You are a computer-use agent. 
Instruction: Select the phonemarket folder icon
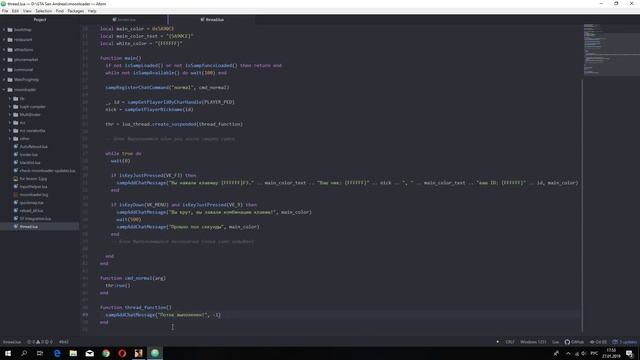[10, 60]
